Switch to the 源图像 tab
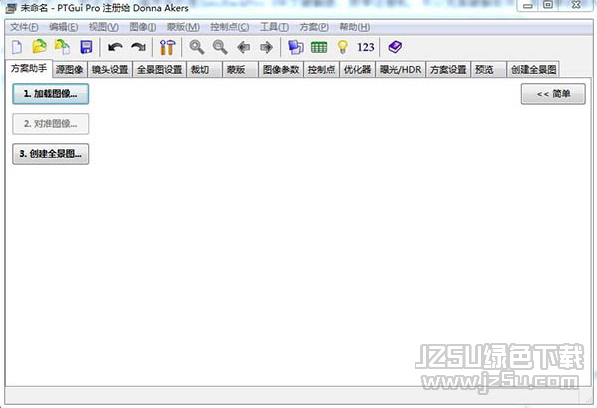The image size is (597, 408). (x=70, y=70)
